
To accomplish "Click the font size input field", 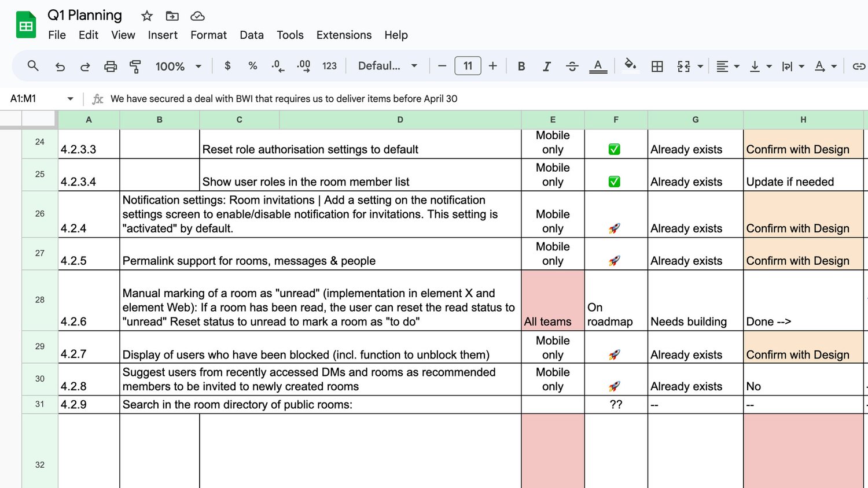I will [x=468, y=66].
